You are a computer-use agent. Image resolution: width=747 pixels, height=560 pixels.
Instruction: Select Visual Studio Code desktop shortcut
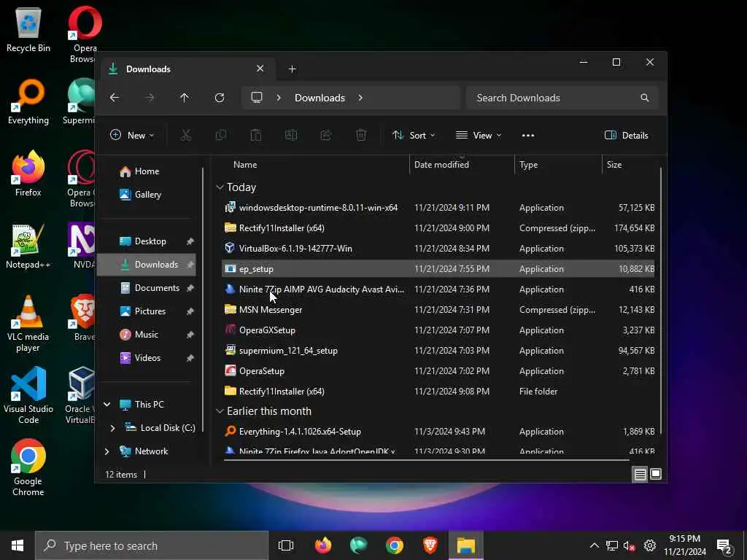(28, 396)
